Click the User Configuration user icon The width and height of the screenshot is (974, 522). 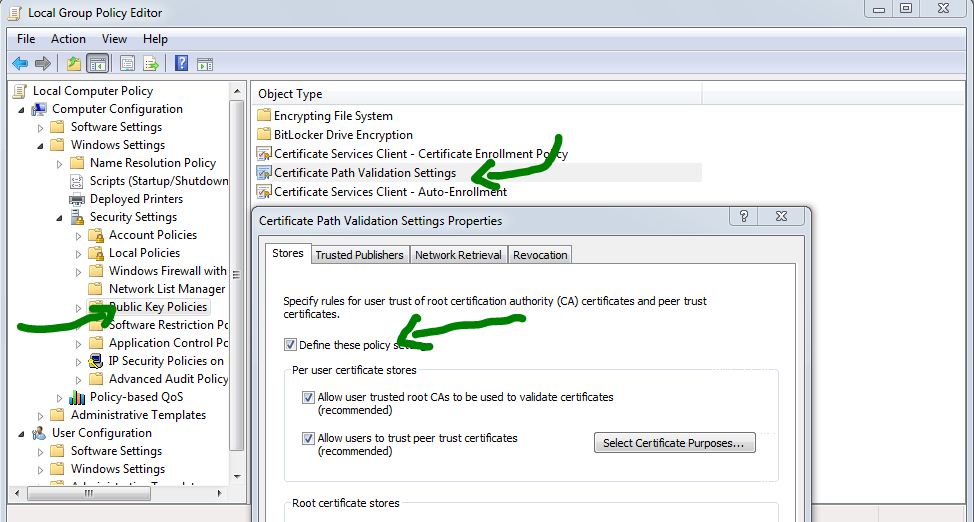pyautogui.click(x=39, y=433)
